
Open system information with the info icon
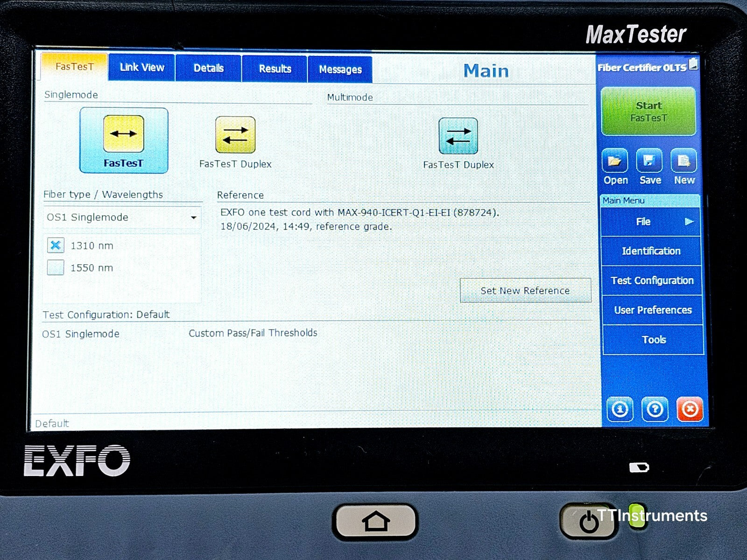pyautogui.click(x=620, y=409)
